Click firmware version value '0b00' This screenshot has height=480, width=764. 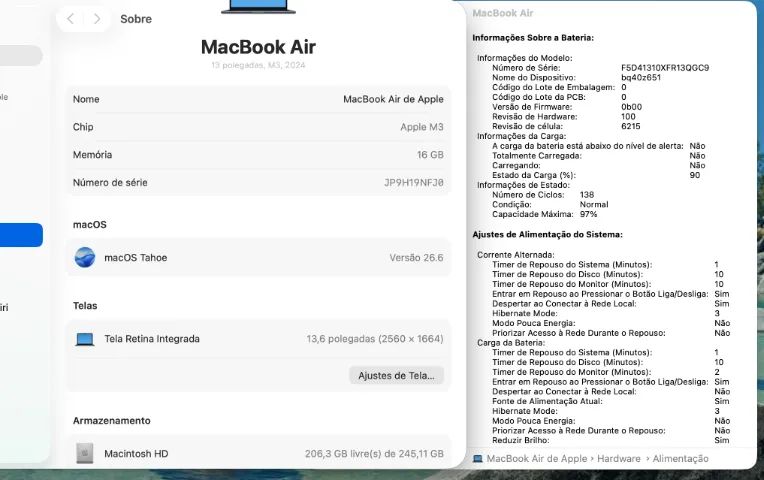pyautogui.click(x=631, y=107)
